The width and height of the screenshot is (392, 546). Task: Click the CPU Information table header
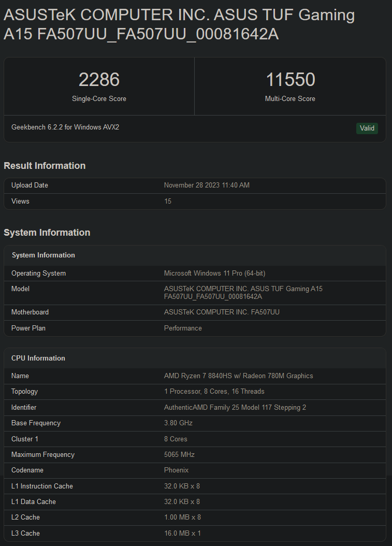click(x=38, y=358)
